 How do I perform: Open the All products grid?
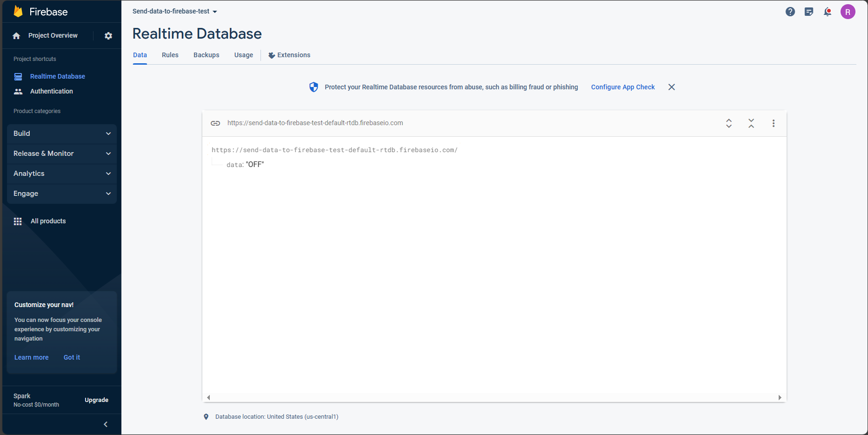pyautogui.click(x=47, y=221)
